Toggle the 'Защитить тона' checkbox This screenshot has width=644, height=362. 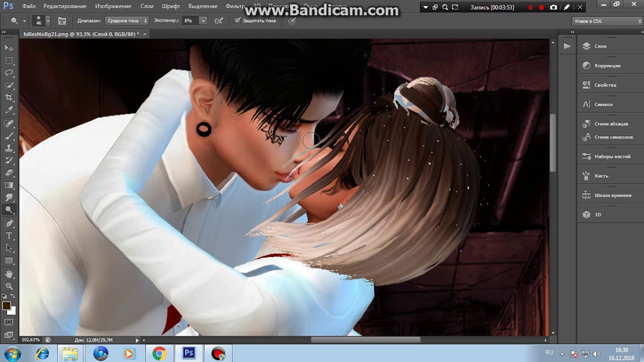(x=237, y=21)
